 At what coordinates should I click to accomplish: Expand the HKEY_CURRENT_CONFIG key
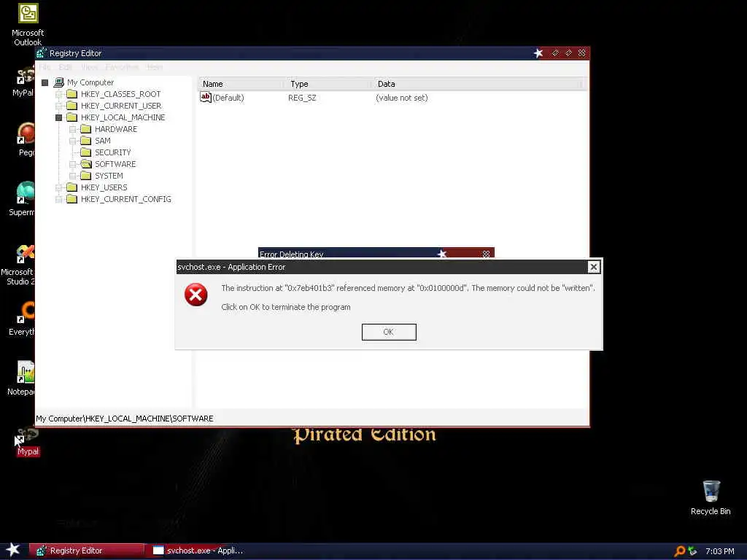(x=58, y=199)
